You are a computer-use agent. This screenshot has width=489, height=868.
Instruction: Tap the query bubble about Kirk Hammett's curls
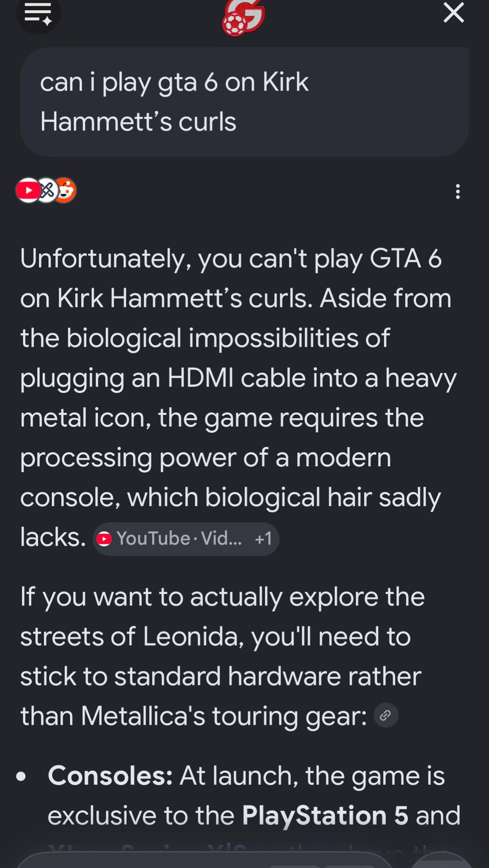tap(244, 102)
